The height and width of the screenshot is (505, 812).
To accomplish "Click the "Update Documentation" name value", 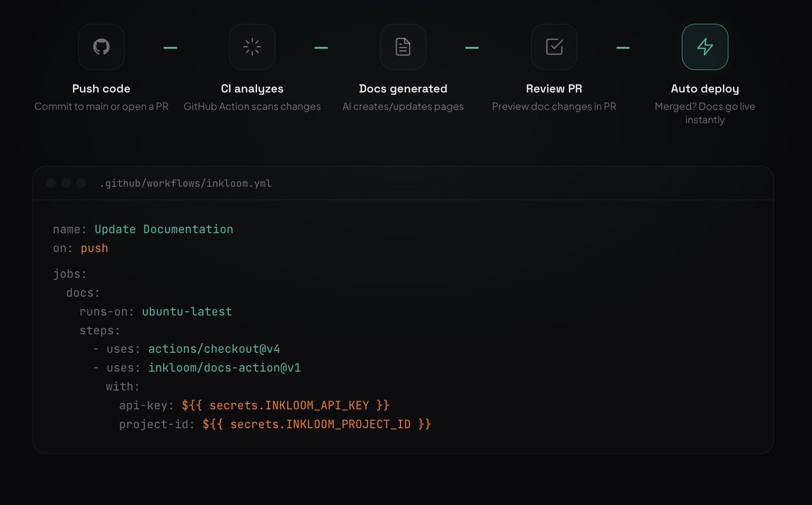I will (x=164, y=229).
